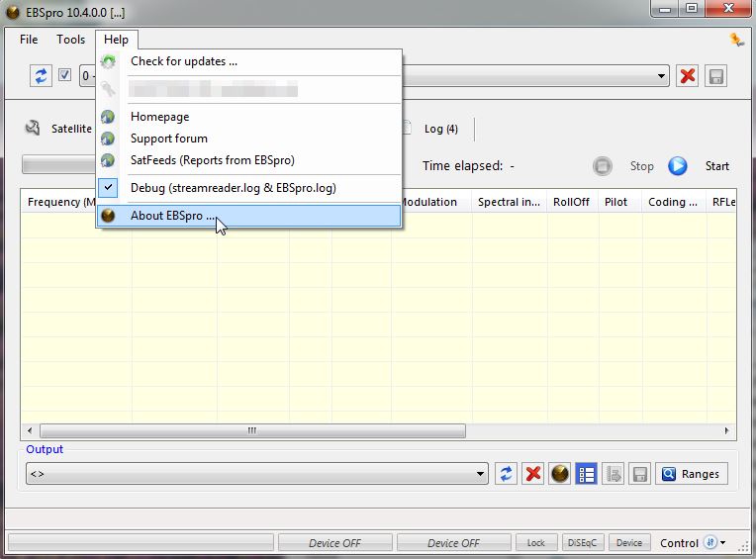
Task: Open Support forum from Help menu
Action: [x=248, y=139]
